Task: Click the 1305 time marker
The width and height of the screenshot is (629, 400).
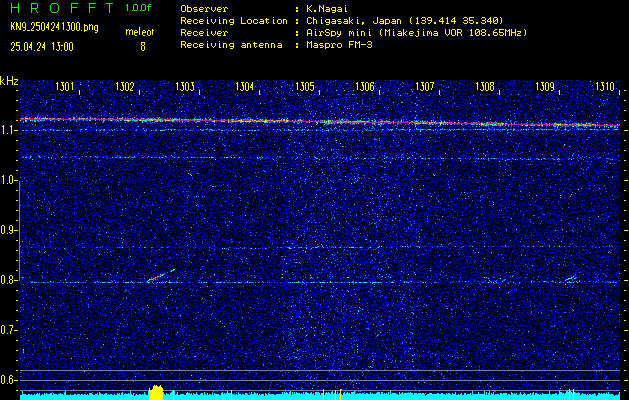Action: tap(305, 87)
